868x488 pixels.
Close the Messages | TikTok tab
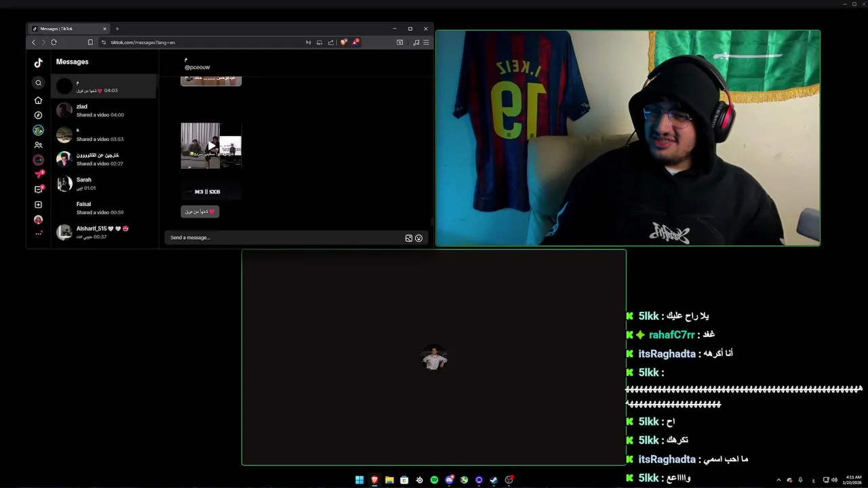[104, 28]
